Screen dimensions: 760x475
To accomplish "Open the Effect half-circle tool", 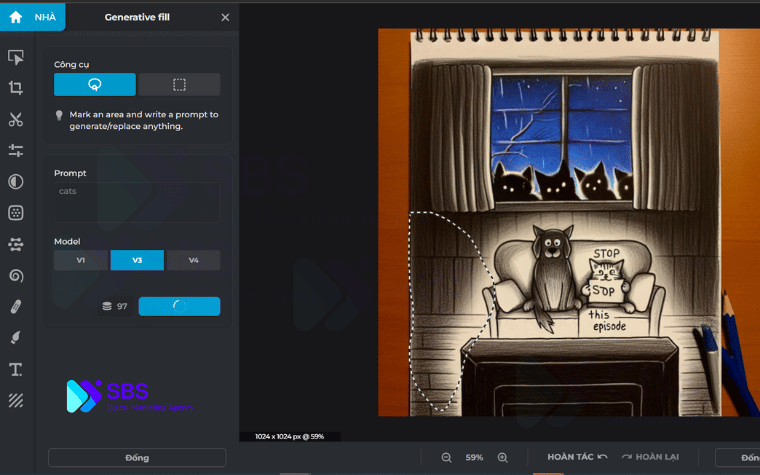I will click(x=16, y=182).
